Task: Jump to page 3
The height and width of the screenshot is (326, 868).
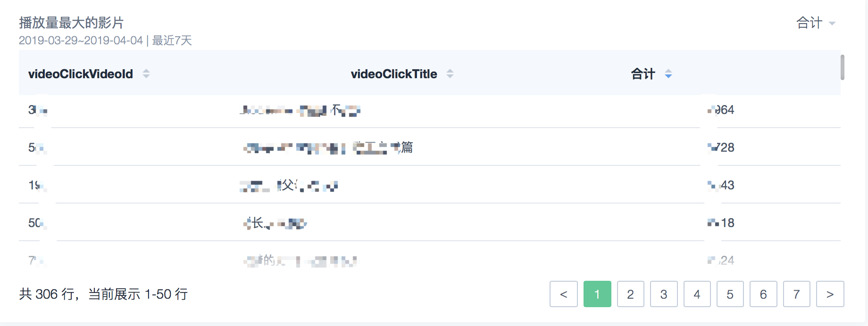Action: tap(664, 294)
